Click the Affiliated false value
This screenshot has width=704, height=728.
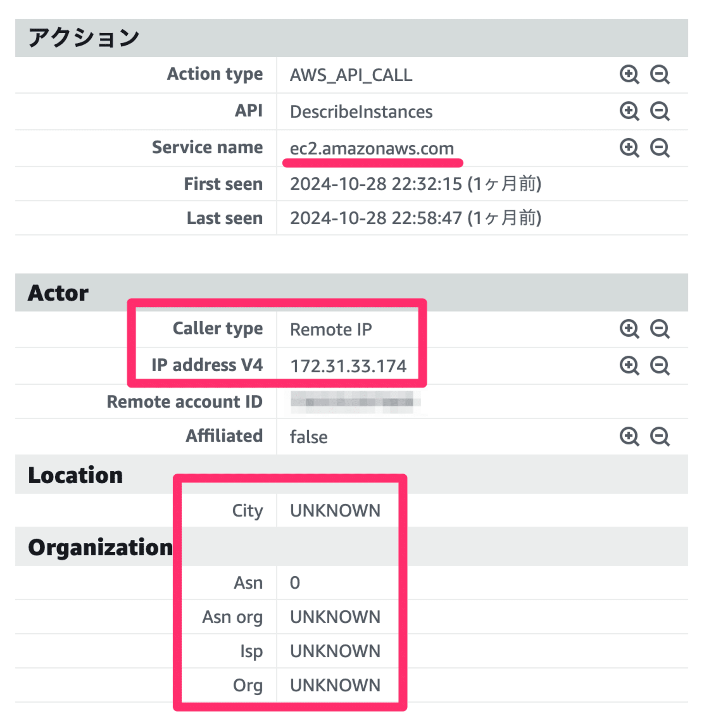[309, 437]
